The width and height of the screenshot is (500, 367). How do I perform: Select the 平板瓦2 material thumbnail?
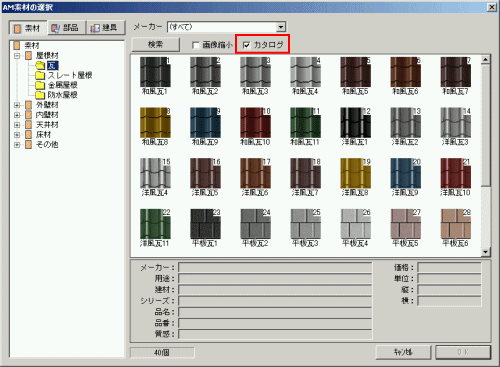pos(255,224)
